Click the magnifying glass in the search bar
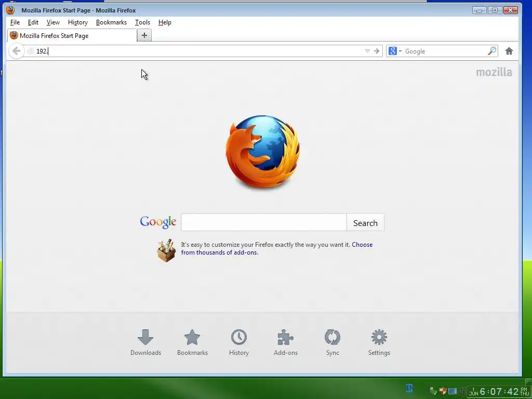Image resolution: width=532 pixels, height=399 pixels. point(492,51)
